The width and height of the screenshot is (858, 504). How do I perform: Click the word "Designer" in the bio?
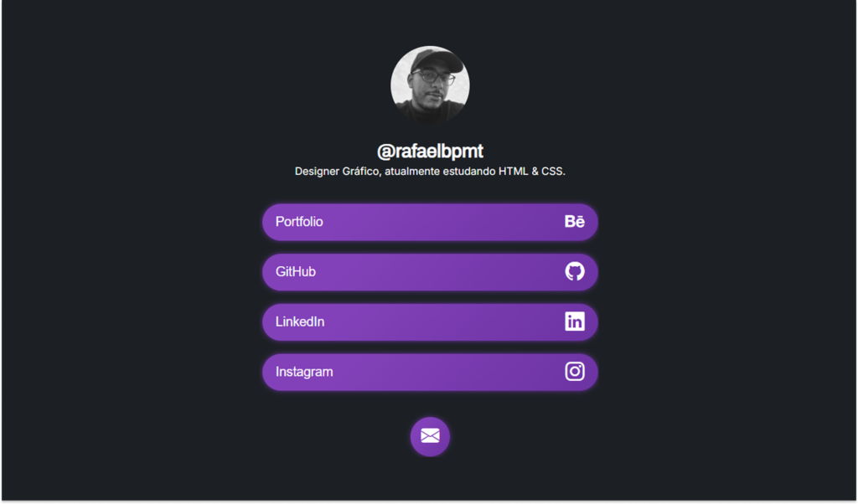[317, 172]
